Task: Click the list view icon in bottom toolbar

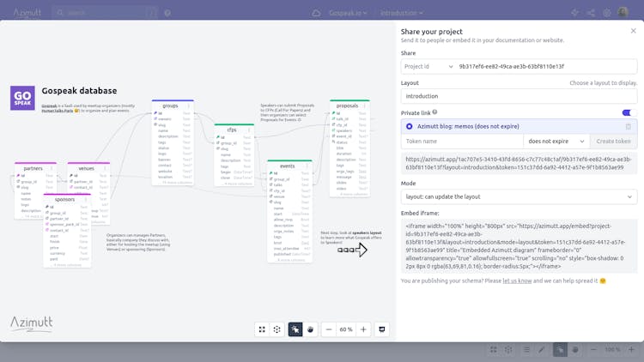Action: point(526,350)
